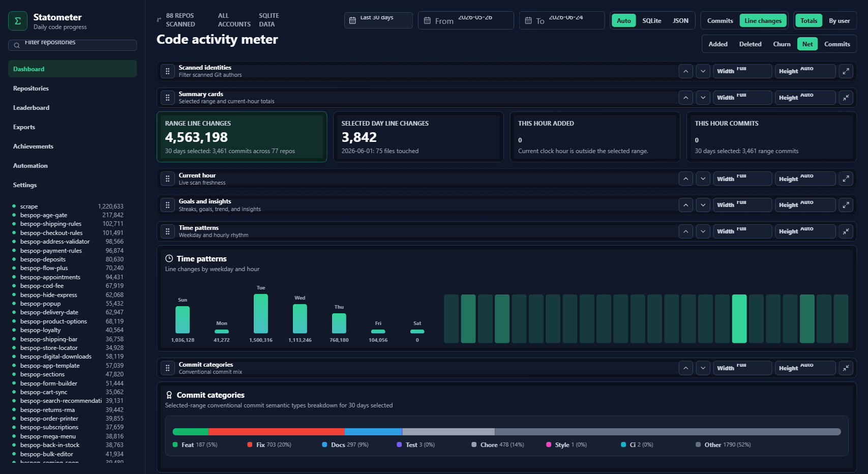
Task: Open Width dropdown for Summary cards
Action: pos(742,98)
